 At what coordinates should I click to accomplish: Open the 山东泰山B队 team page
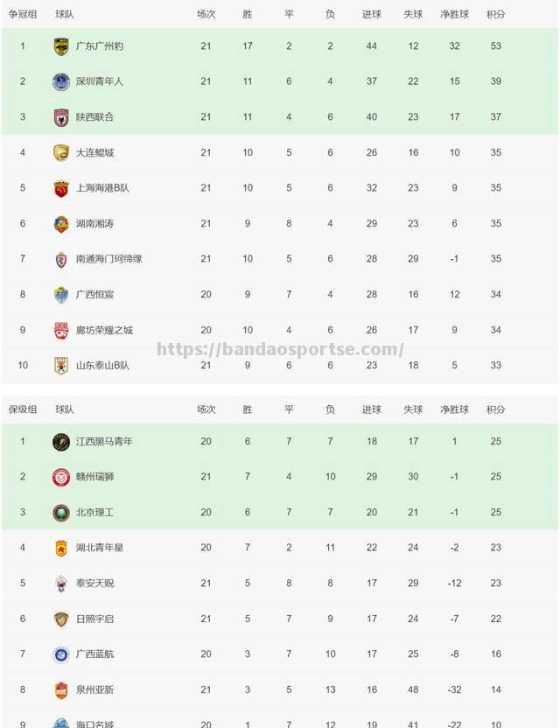102,366
